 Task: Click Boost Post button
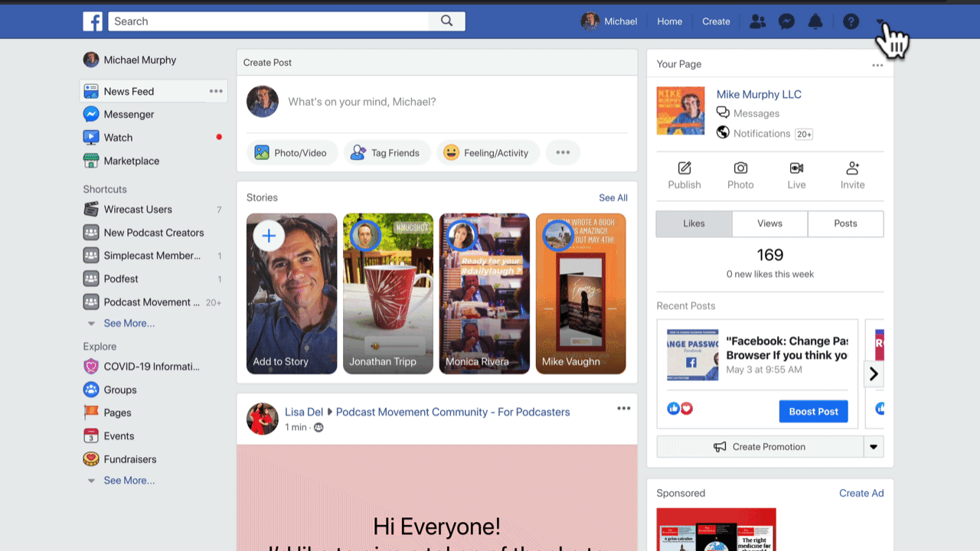pyautogui.click(x=813, y=411)
